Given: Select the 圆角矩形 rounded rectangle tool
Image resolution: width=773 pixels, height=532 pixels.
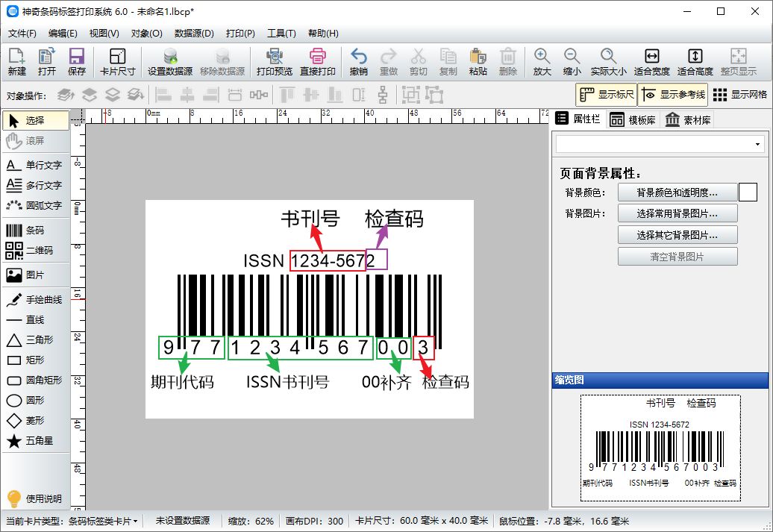Looking at the screenshot, I should 35,380.
